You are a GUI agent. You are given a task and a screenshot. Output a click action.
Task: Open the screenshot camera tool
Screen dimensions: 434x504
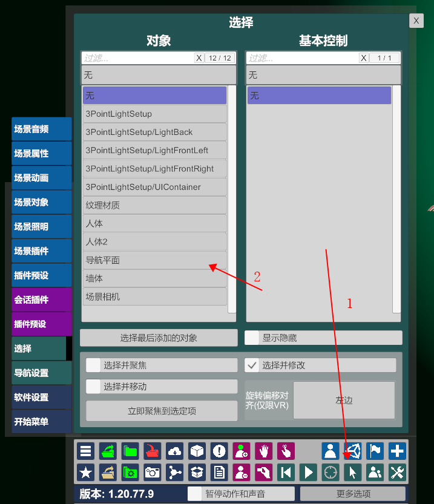[x=153, y=473]
